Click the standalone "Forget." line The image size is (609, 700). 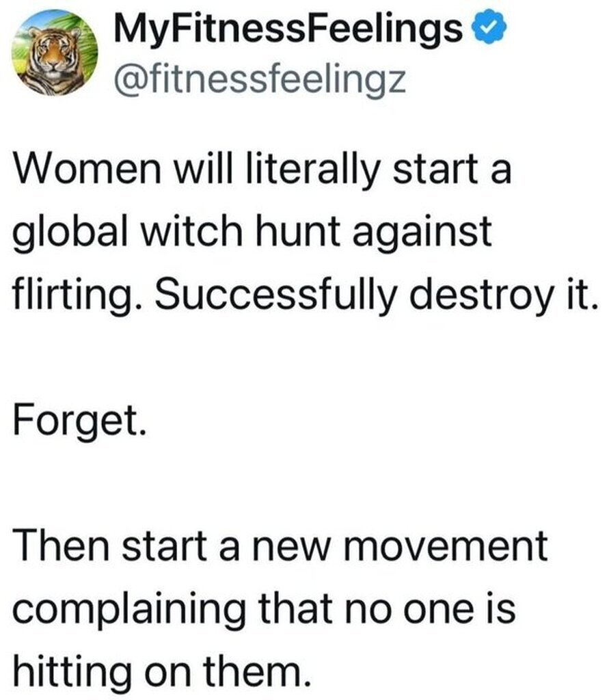point(78,424)
